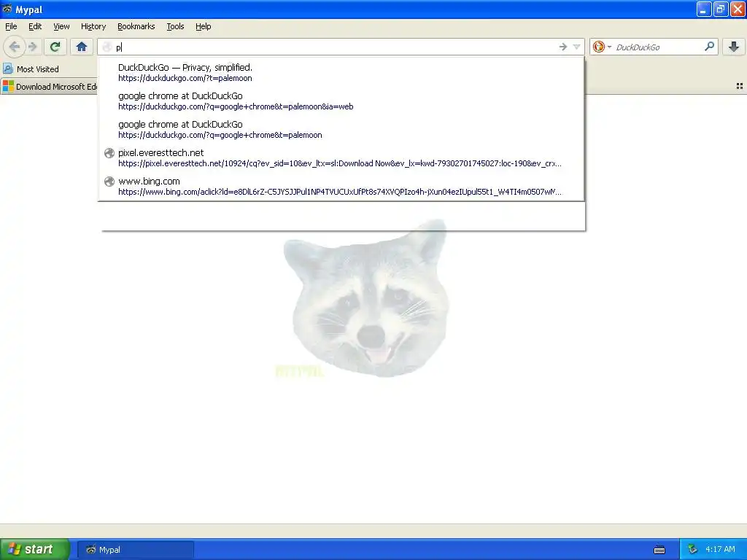Click the tab groups grid icon
This screenshot has width=747, height=560.
tap(740, 86)
